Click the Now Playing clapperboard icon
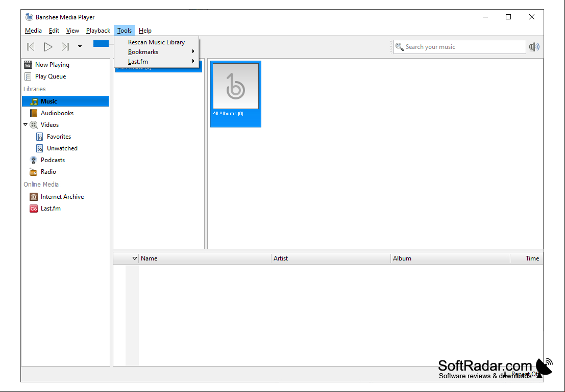Screen dimensions: 565x392 [28, 65]
